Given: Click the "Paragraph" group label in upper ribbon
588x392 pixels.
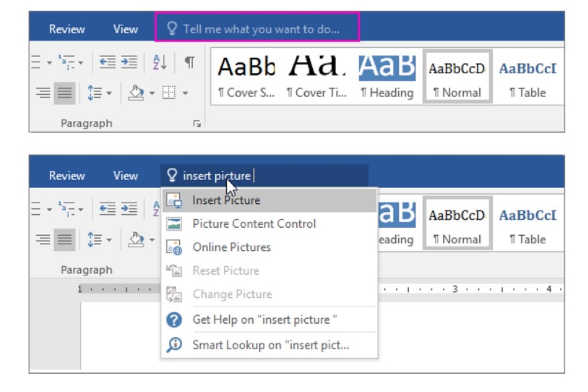Looking at the screenshot, I should point(86,123).
